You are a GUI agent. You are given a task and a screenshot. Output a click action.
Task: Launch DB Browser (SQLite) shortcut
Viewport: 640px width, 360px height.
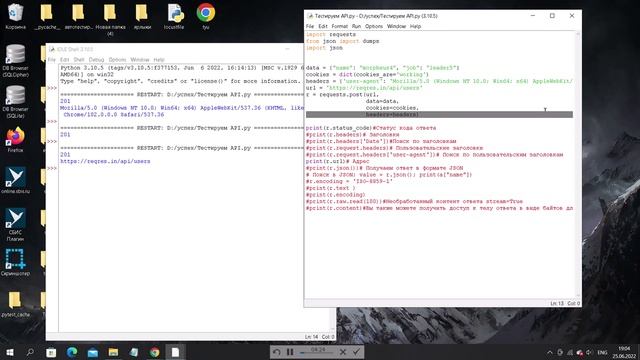tap(15, 102)
